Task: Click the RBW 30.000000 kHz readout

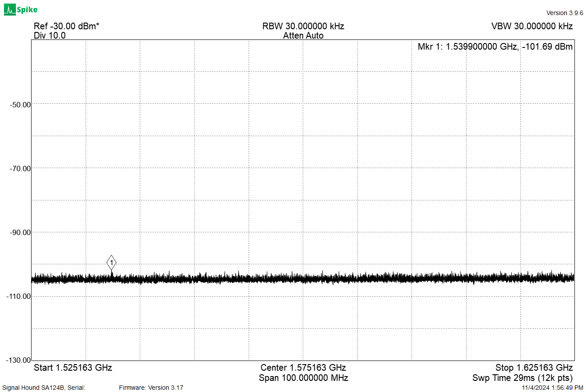Action: (303, 26)
